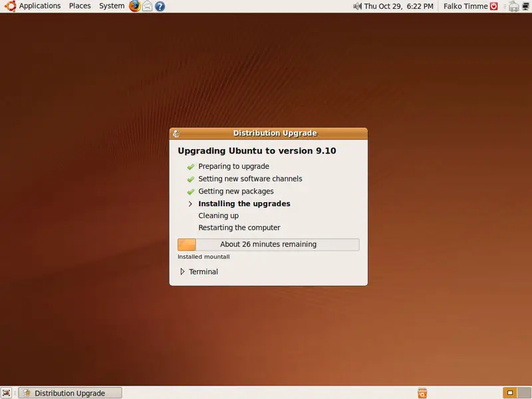Open the Falko Timme user menu

[465, 6]
